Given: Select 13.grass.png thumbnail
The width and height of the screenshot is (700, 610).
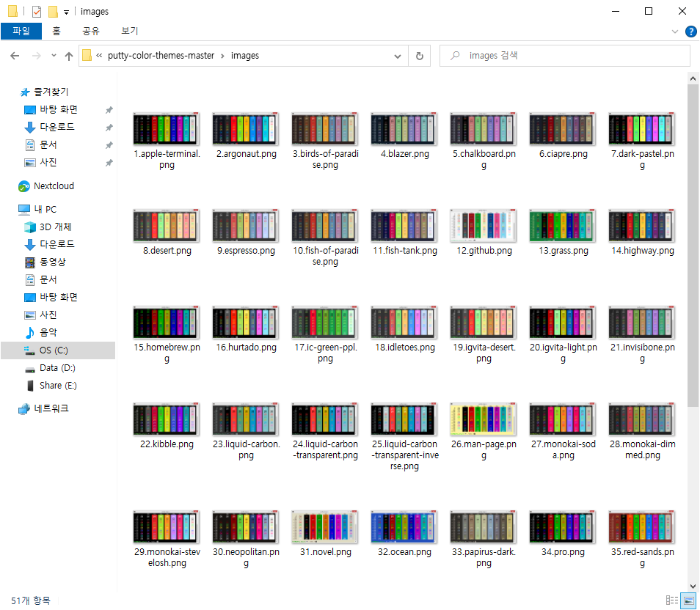Looking at the screenshot, I should click(x=563, y=225).
